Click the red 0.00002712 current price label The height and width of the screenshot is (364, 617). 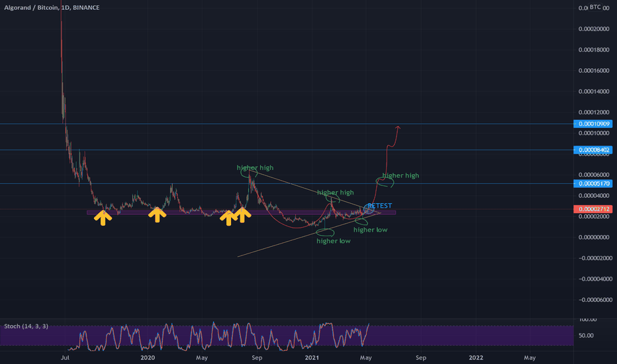pos(593,209)
